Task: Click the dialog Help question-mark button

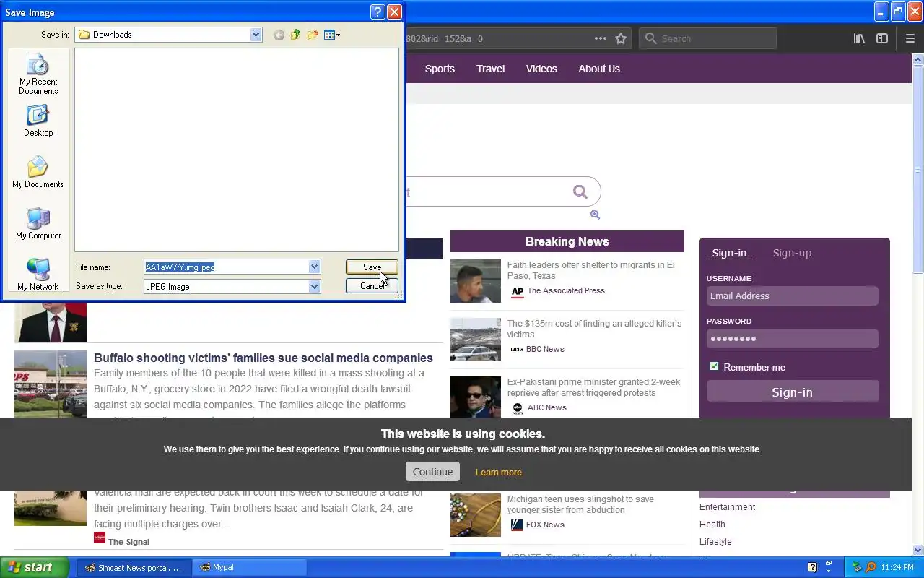Action: click(x=377, y=12)
